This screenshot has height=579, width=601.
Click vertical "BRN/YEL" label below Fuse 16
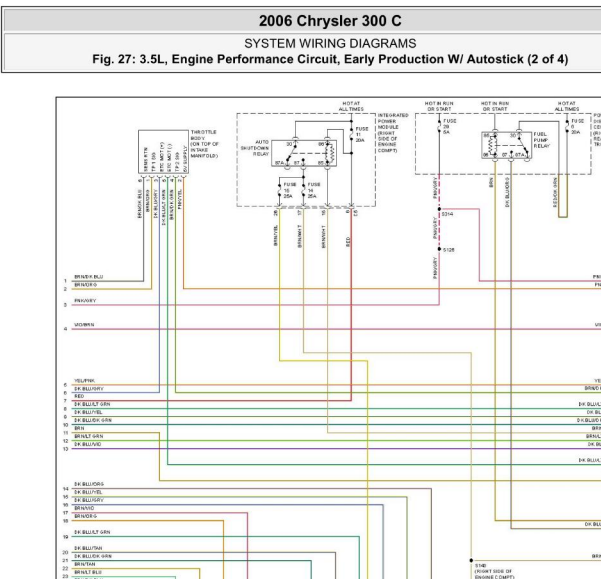[x=276, y=235]
